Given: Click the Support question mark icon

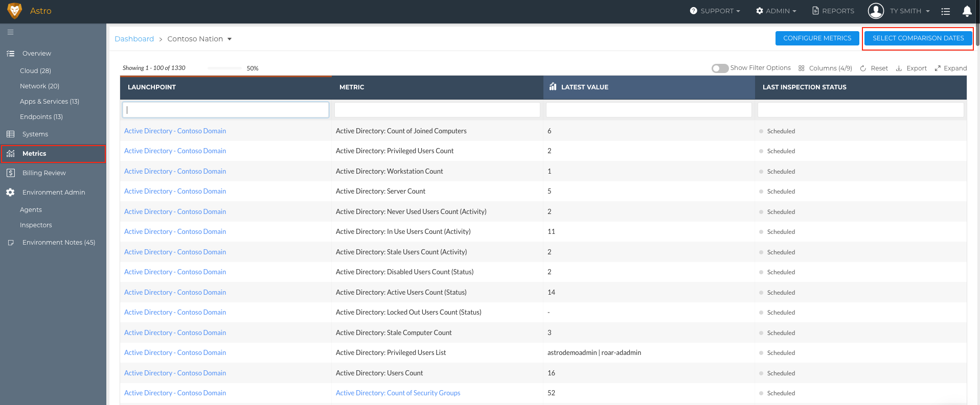Looking at the screenshot, I should (x=693, y=11).
